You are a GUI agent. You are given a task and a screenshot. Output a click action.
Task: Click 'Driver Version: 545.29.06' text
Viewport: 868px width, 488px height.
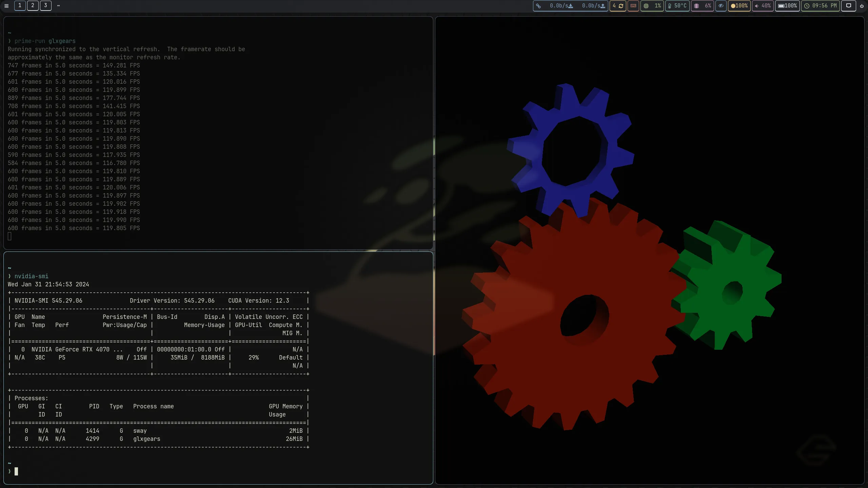[x=172, y=301]
